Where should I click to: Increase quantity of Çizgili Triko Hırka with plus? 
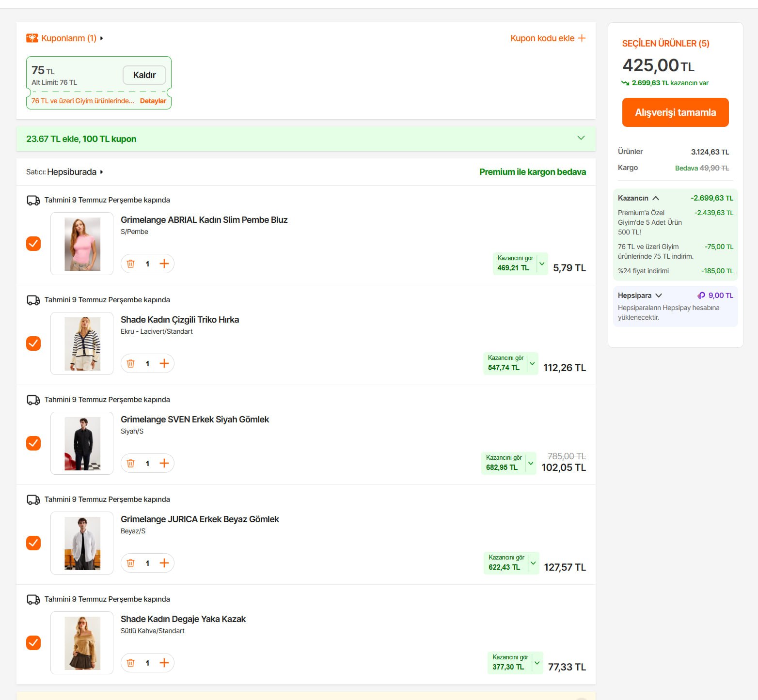(164, 363)
